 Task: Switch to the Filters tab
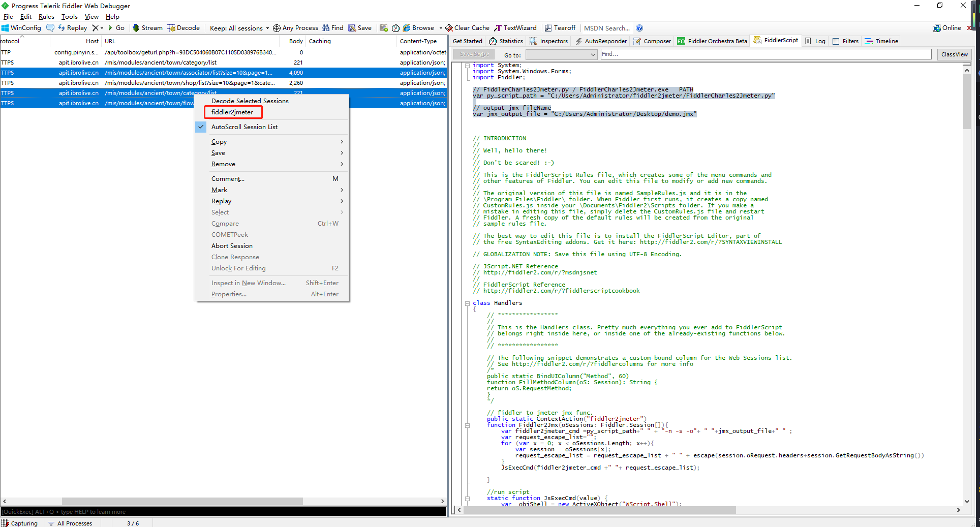pyautogui.click(x=845, y=41)
